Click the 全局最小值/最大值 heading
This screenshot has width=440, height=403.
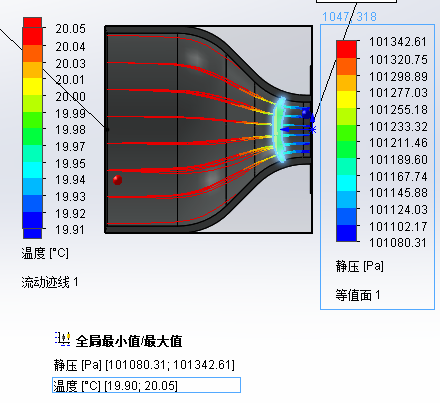129,341
